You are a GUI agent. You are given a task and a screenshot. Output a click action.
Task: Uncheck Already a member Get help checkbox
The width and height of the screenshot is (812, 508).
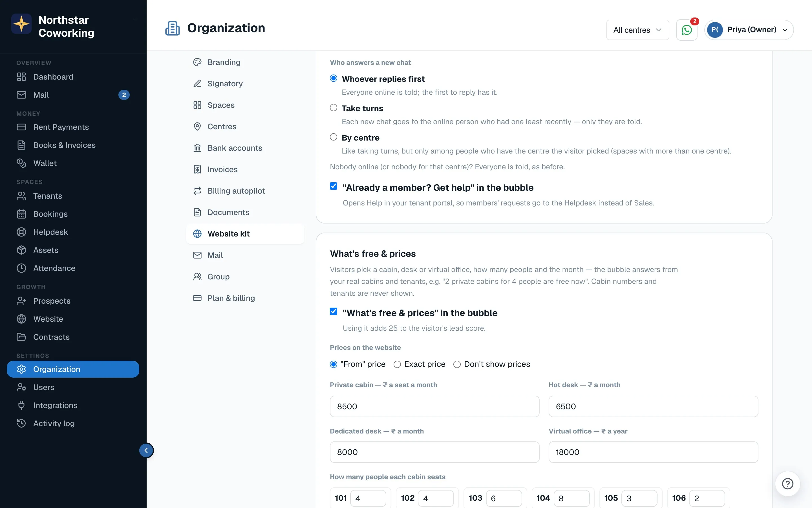pos(334,186)
